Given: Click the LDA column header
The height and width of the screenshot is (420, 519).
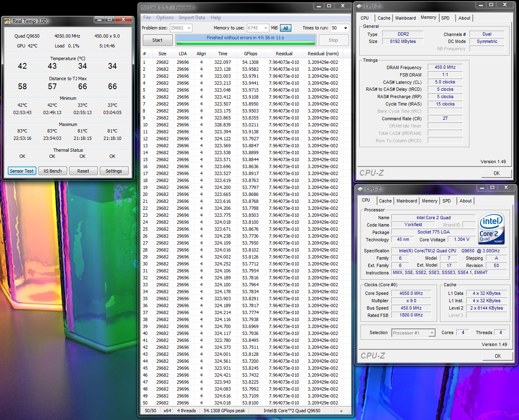Looking at the screenshot, I should (183, 54).
